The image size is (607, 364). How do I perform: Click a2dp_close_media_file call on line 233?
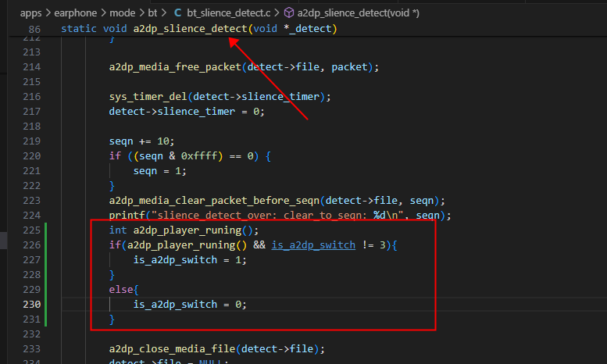click(173, 349)
